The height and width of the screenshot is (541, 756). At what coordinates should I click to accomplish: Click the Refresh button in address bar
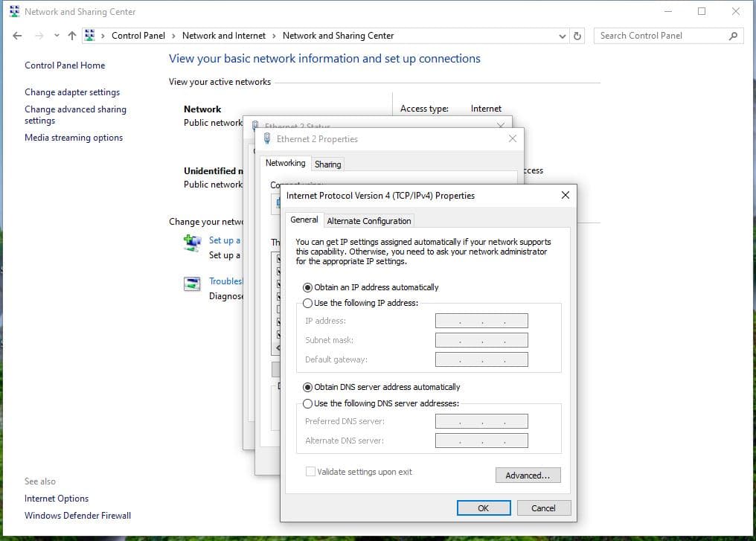(x=577, y=36)
